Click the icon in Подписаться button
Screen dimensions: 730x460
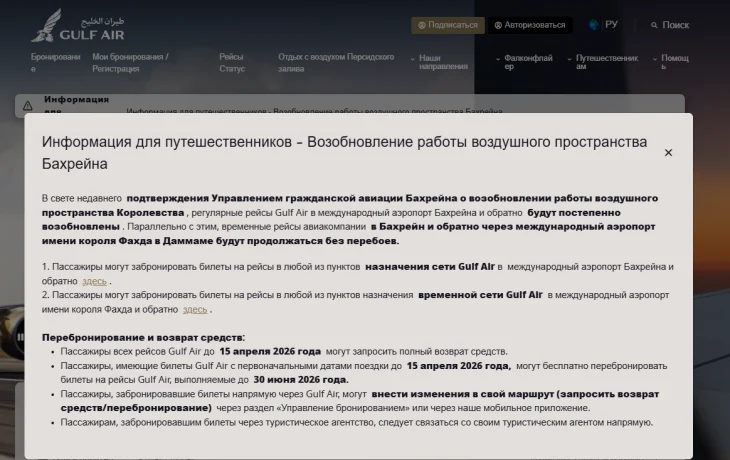pyautogui.click(x=422, y=25)
